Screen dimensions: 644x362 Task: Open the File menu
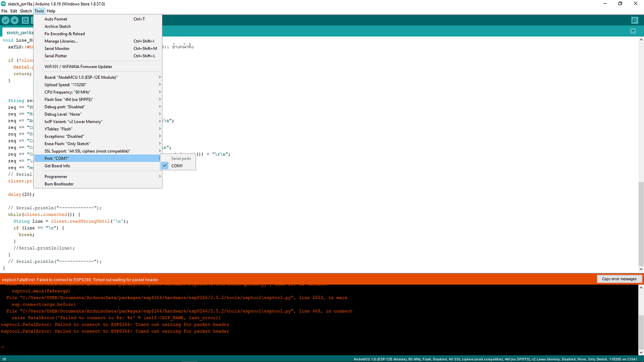[4, 11]
